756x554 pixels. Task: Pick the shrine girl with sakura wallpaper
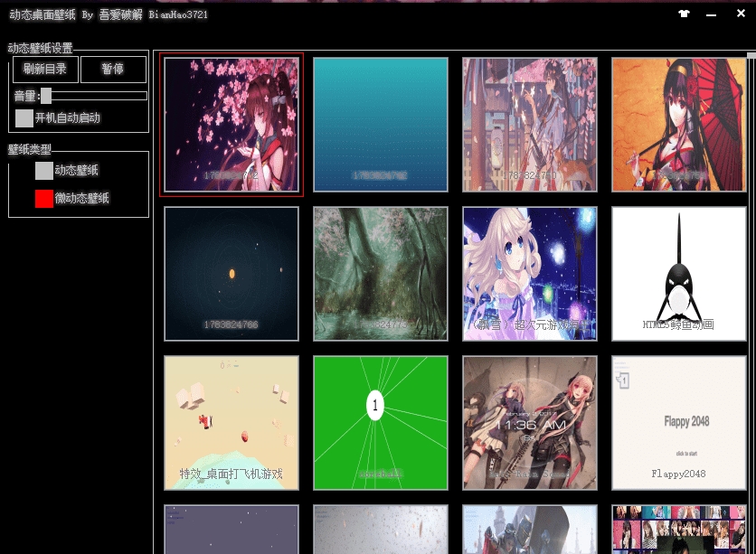(x=530, y=125)
